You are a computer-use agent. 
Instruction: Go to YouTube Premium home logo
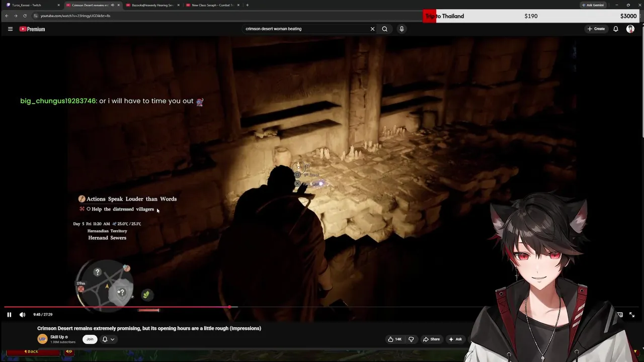(x=32, y=29)
